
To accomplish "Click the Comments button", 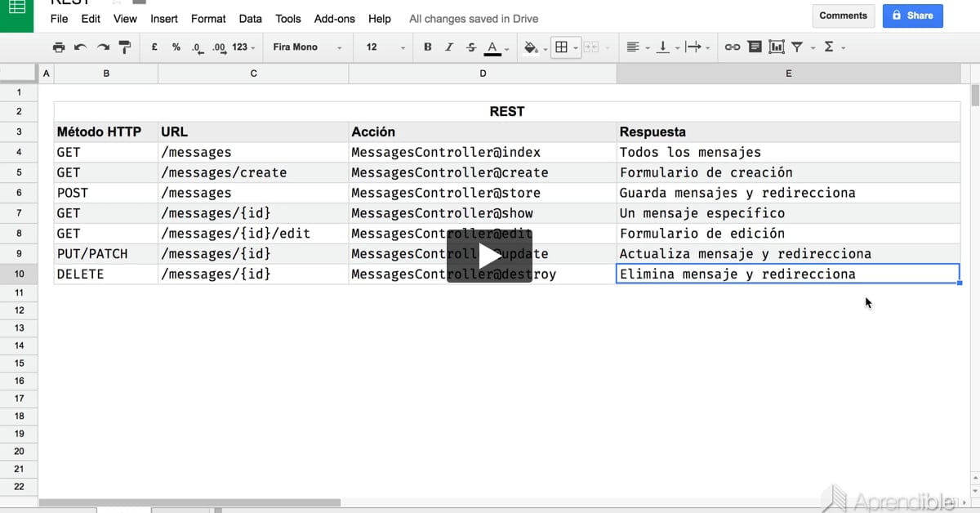I will point(843,16).
